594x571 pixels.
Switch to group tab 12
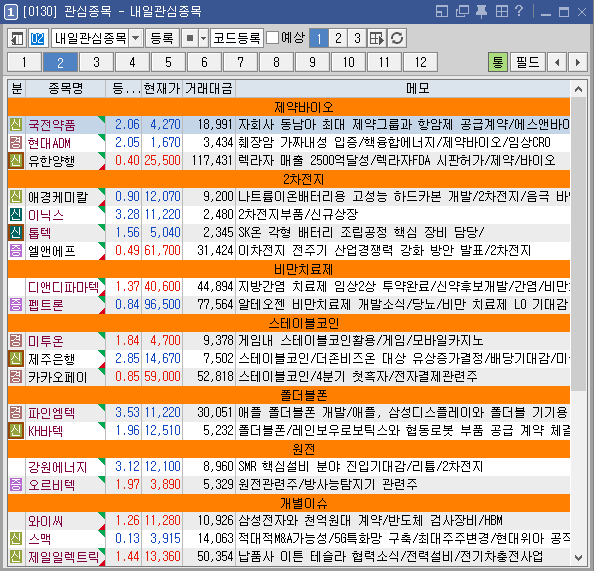[x=420, y=62]
